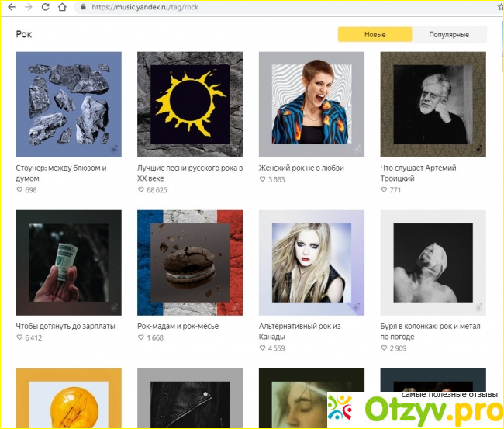The image size is (504, 429).
Task: Click the browser forward arrow
Action: [28, 7]
